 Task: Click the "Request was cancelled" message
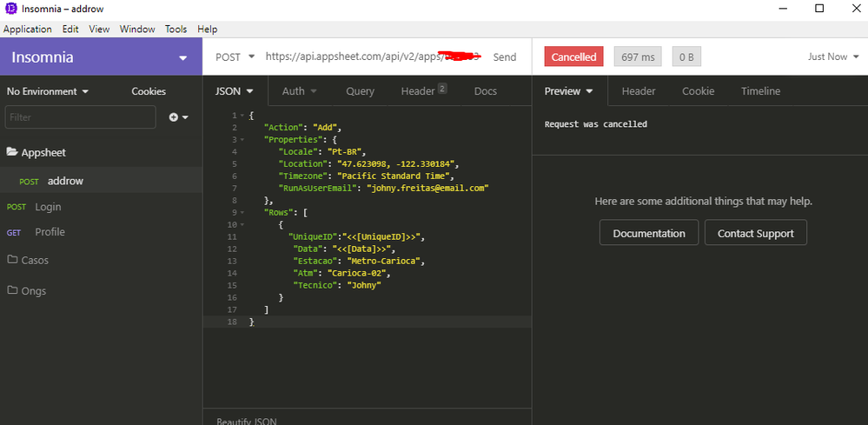[x=596, y=124]
